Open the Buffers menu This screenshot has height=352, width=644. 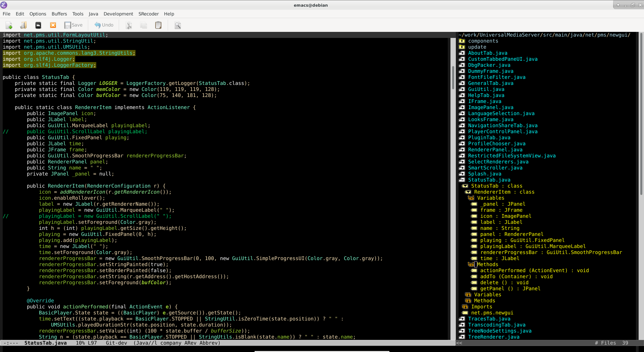coord(59,14)
